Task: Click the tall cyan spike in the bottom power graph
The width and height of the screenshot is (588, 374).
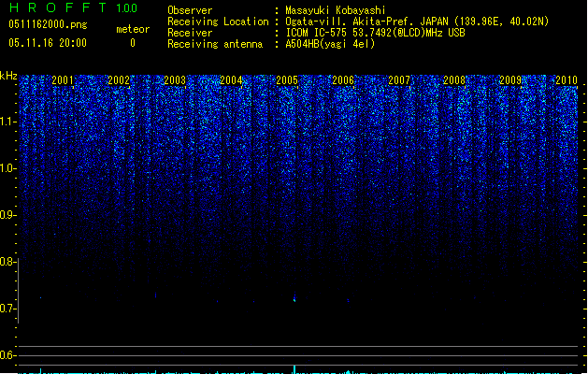Action: click(x=294, y=369)
